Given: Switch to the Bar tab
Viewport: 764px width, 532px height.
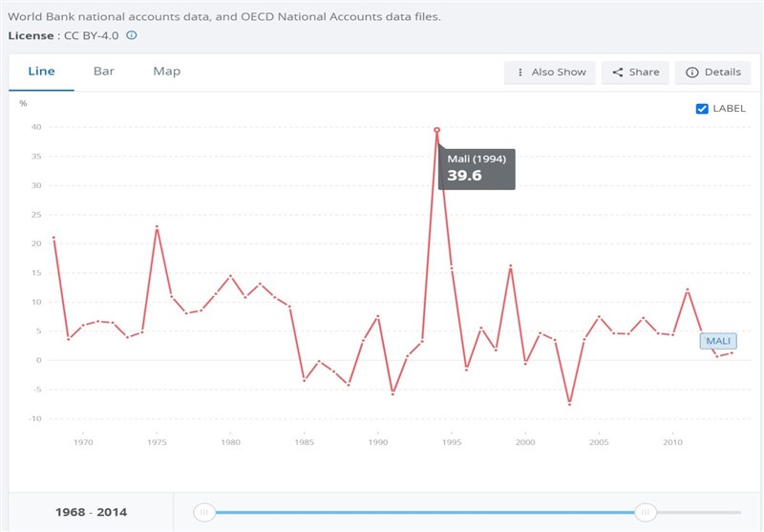Looking at the screenshot, I should tap(104, 72).
